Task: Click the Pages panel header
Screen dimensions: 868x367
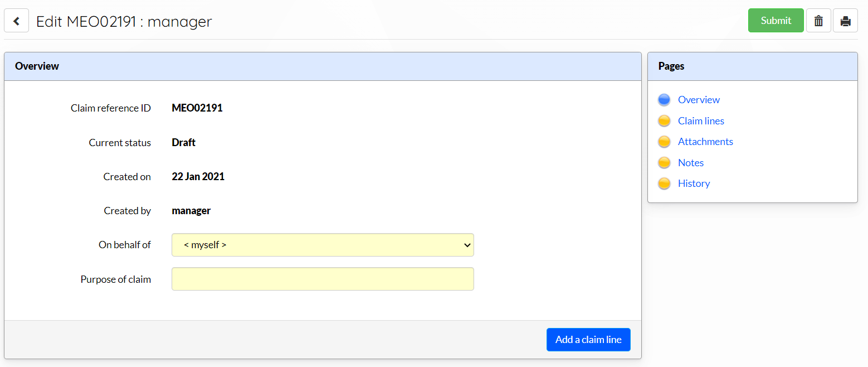Action: click(752, 66)
